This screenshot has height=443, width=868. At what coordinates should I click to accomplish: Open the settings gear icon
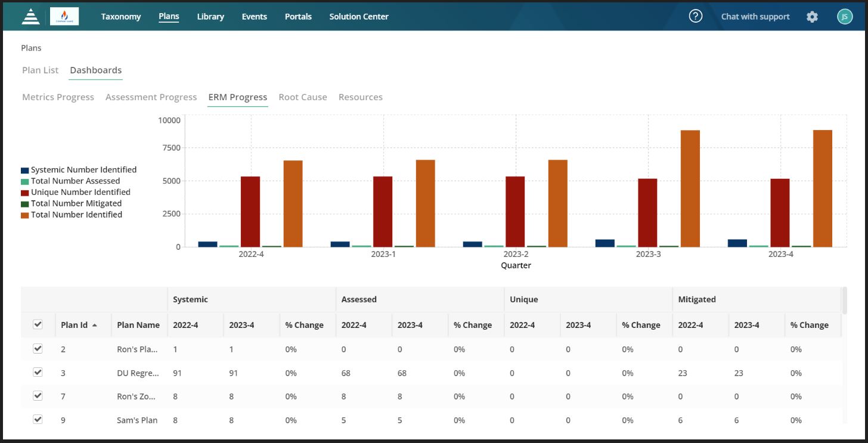812,17
